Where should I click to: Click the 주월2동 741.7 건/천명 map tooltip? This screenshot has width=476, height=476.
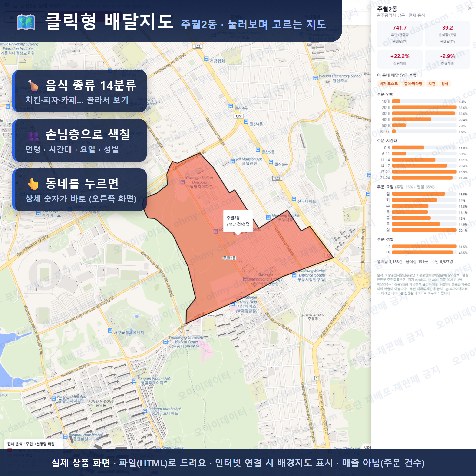pyautogui.click(x=238, y=221)
